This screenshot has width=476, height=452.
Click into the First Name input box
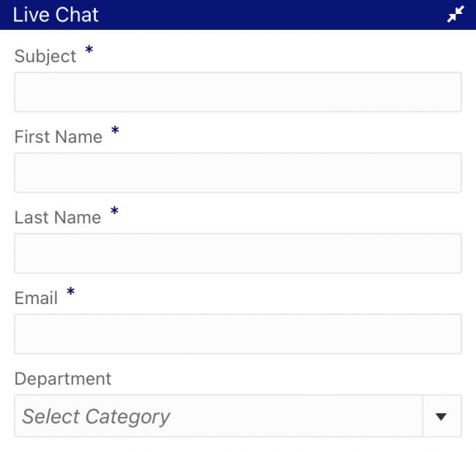tap(237, 172)
